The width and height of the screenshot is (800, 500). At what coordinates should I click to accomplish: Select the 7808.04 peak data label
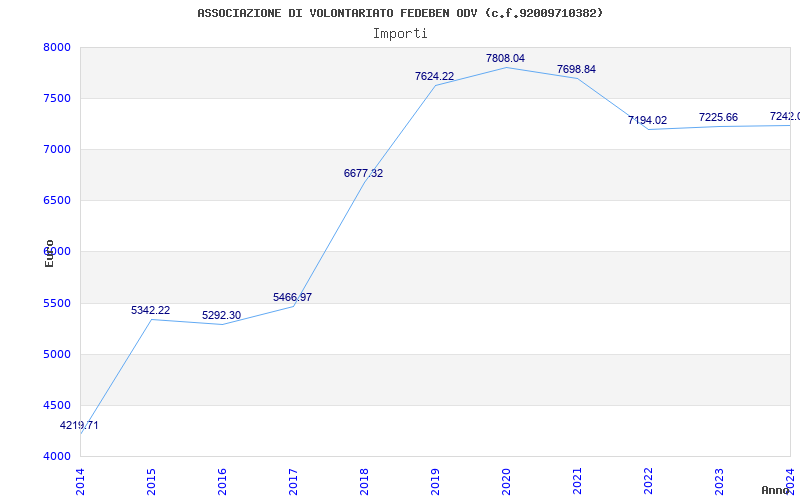505,59
